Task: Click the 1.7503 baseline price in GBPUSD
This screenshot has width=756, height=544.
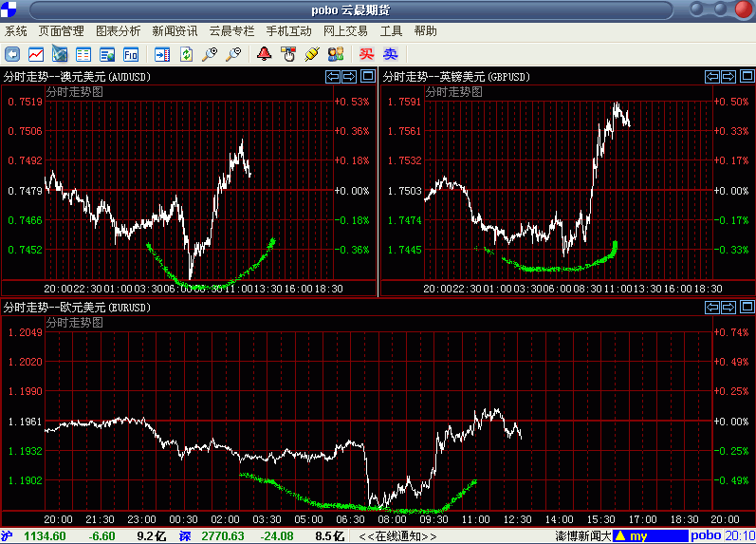Action: click(404, 191)
